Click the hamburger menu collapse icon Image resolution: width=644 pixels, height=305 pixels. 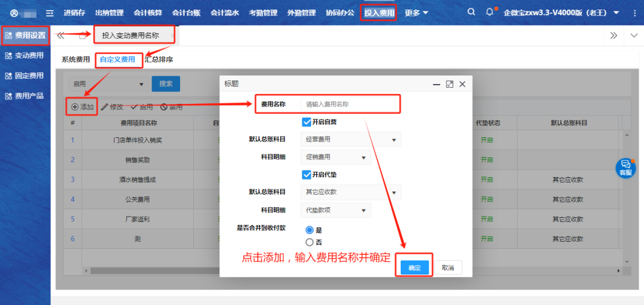click(50, 13)
